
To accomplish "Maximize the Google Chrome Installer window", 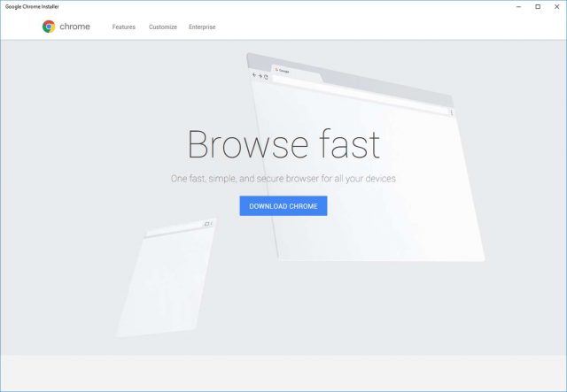I will pyautogui.click(x=537, y=6).
